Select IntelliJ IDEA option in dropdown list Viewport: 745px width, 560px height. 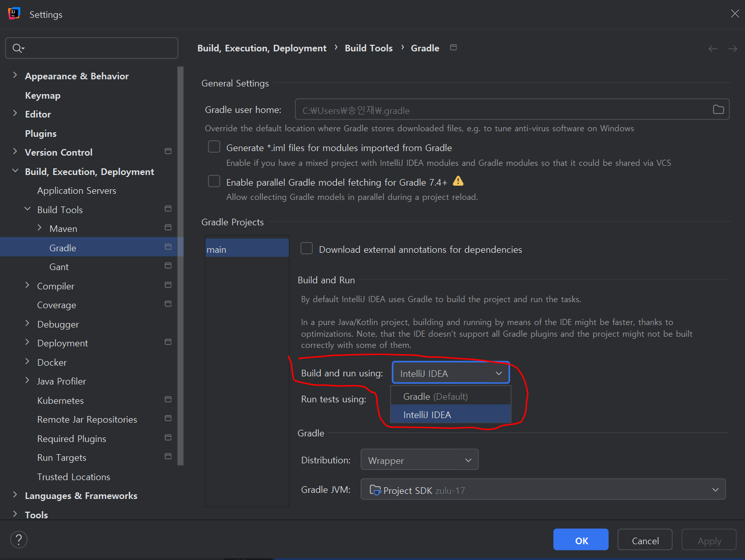pos(451,415)
